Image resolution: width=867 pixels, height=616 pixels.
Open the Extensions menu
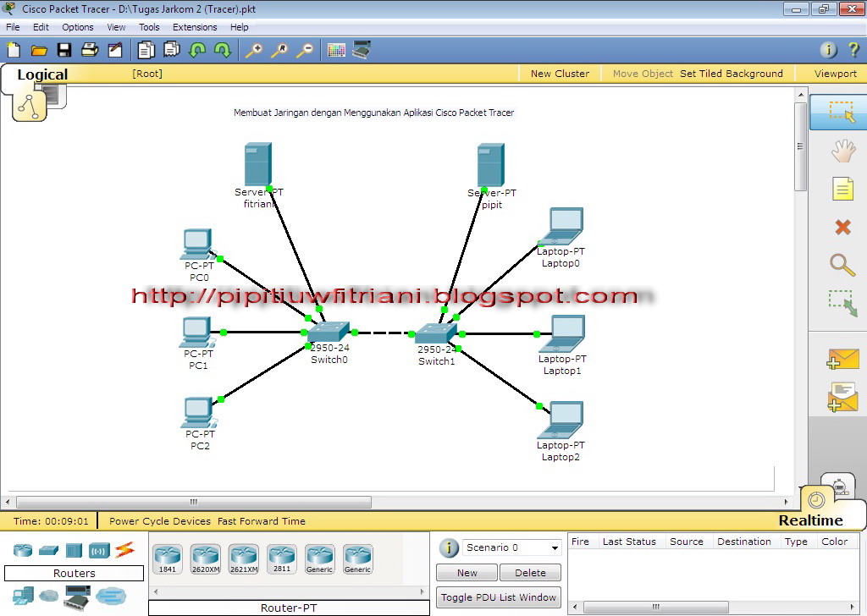point(195,27)
